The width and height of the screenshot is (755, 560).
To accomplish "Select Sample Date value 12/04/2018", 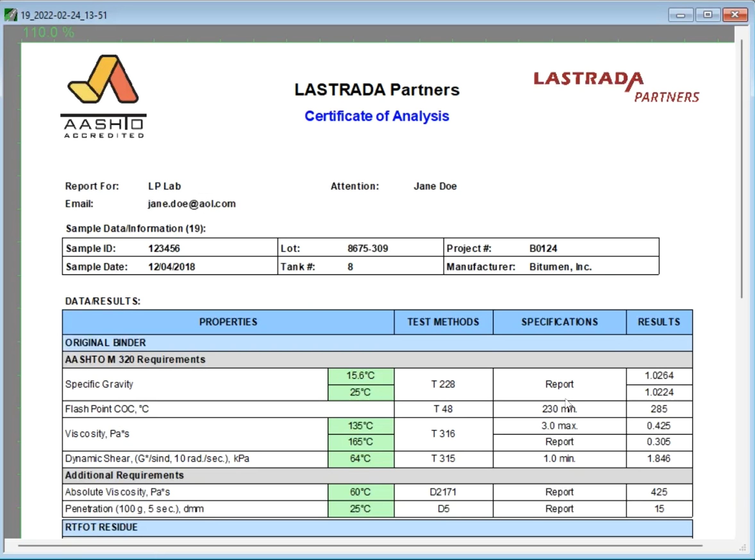I will click(171, 267).
